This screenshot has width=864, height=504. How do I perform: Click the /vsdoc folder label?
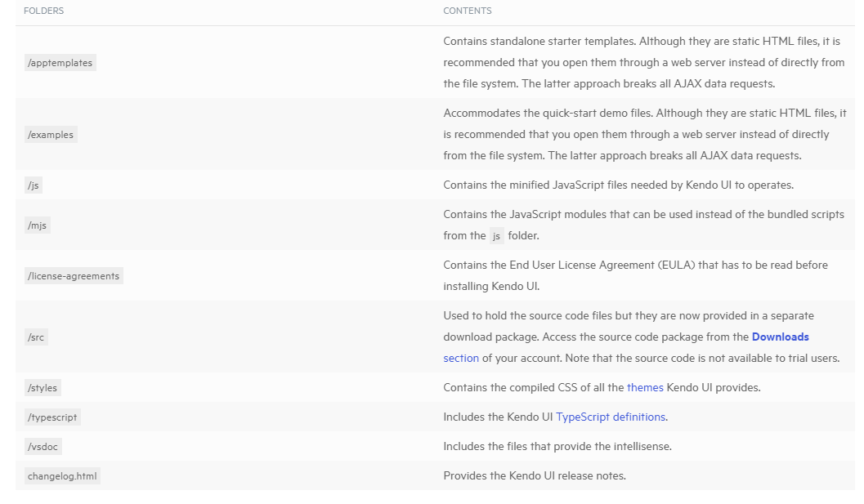click(43, 447)
